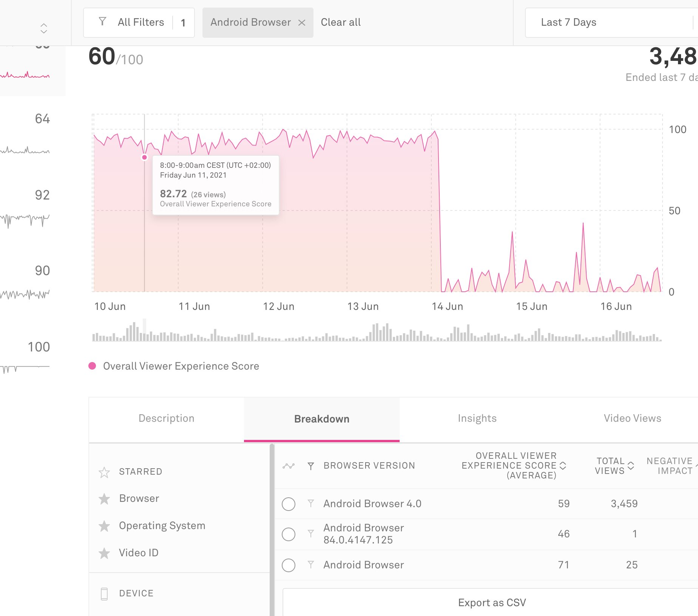This screenshot has width=698, height=616.
Task: Select the Android Browser 4.0 radio button
Action: click(289, 504)
